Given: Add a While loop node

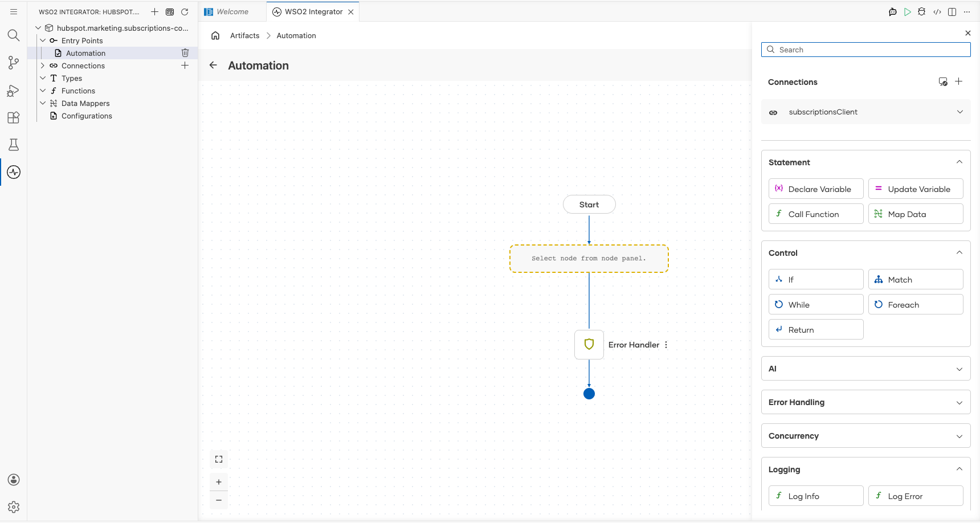Looking at the screenshot, I should pos(816,304).
